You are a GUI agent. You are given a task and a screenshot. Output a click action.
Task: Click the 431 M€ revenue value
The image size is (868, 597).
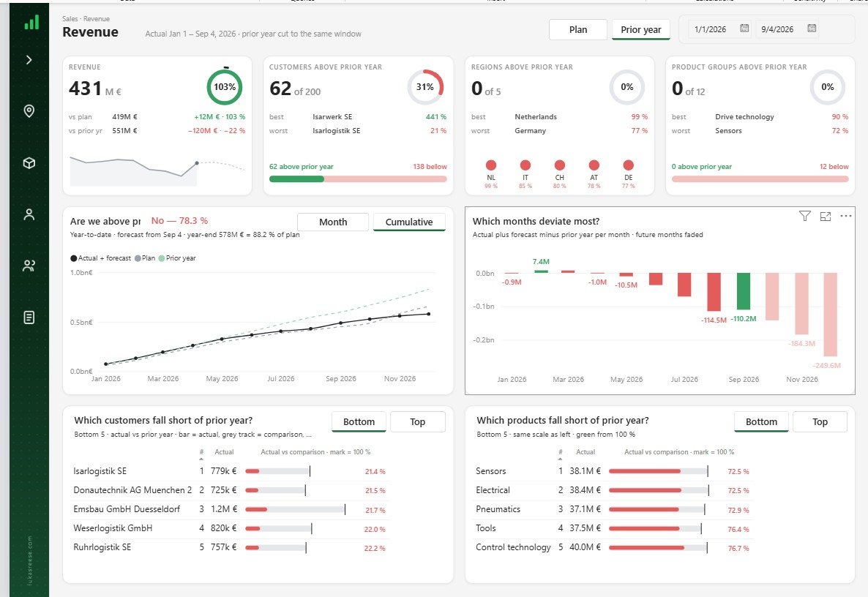click(95, 89)
